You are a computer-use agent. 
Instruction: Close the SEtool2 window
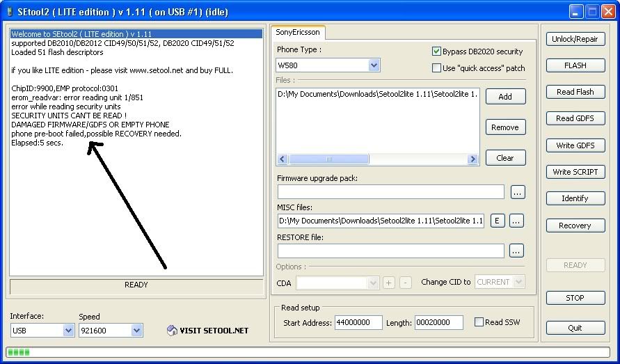[609, 12]
